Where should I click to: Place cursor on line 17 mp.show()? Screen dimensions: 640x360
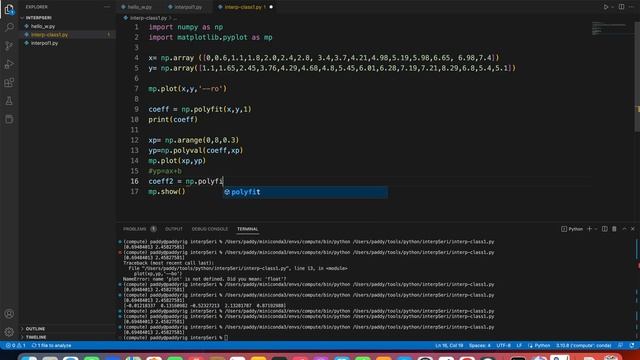tap(167, 191)
